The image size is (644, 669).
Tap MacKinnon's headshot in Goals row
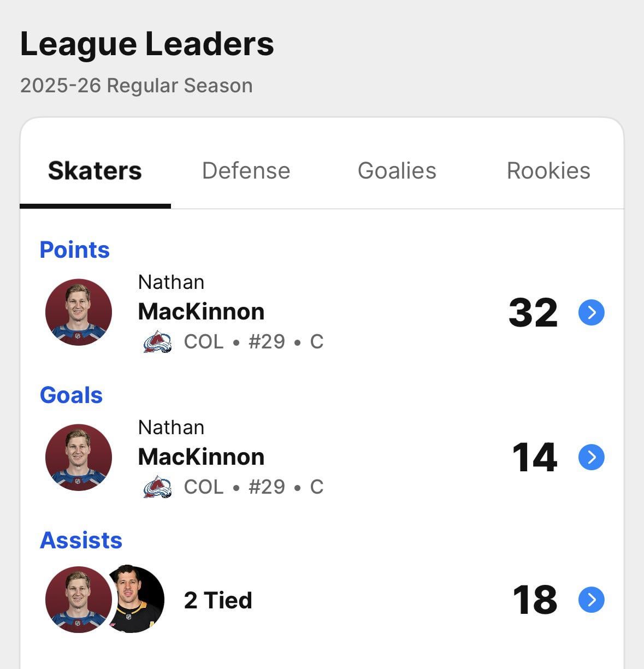(79, 457)
